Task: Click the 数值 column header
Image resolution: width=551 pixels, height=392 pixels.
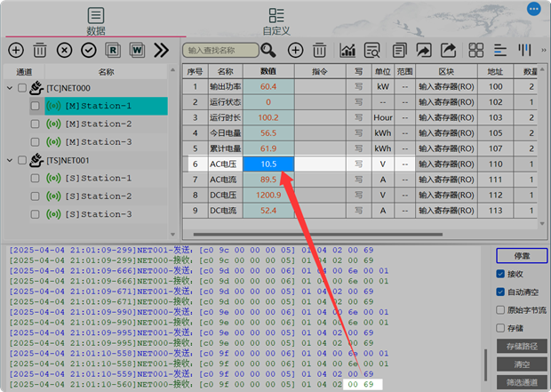Action: point(268,71)
